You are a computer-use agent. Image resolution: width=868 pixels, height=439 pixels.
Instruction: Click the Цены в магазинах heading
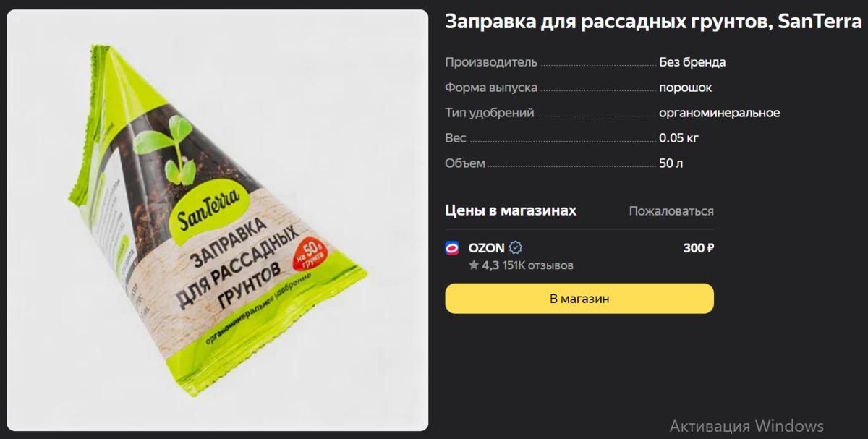511,210
